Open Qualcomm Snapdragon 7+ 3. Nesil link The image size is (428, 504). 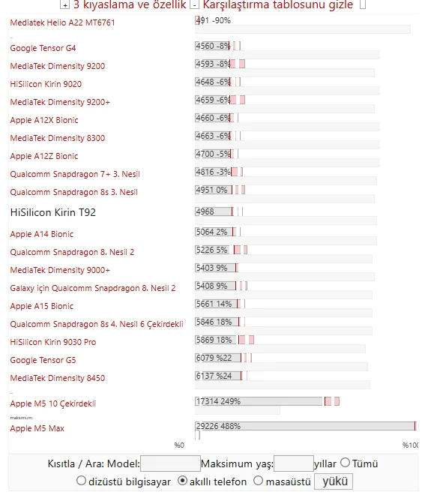coord(75,174)
